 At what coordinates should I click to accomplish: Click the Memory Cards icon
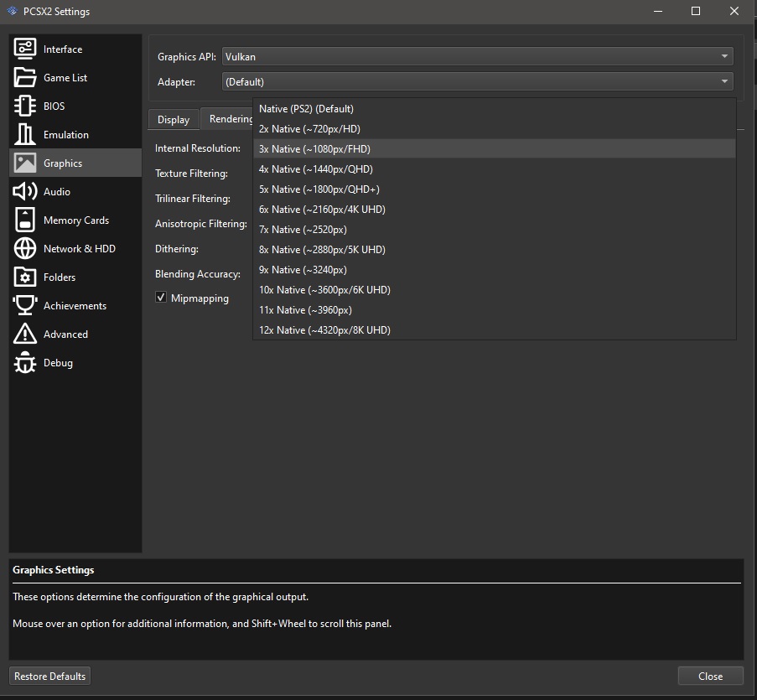click(24, 220)
